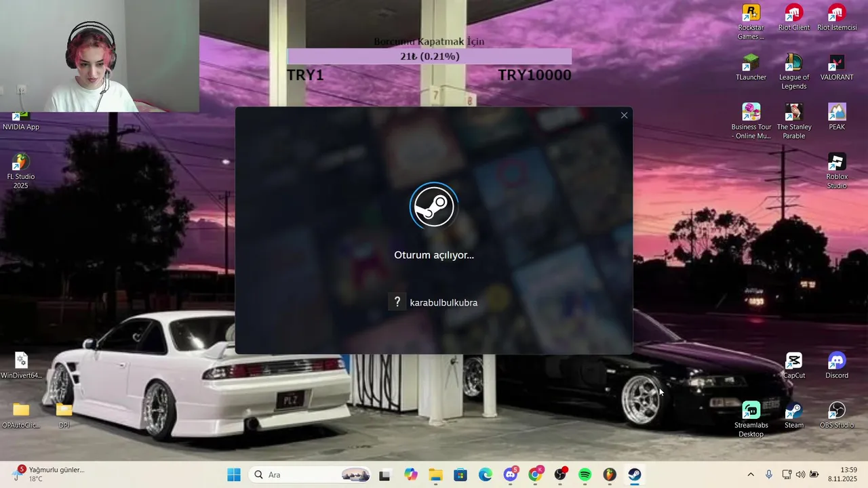Open Spotify from the taskbar
This screenshot has height=488, width=868.
585,474
